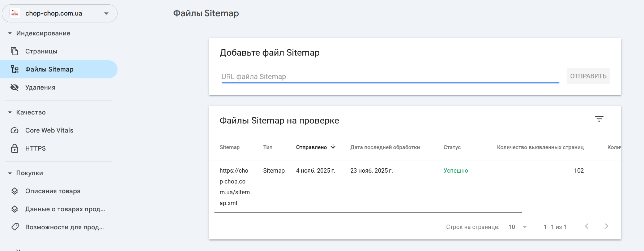Select Файлы Sitemap menu item
This screenshot has height=251, width=644.
click(x=49, y=69)
